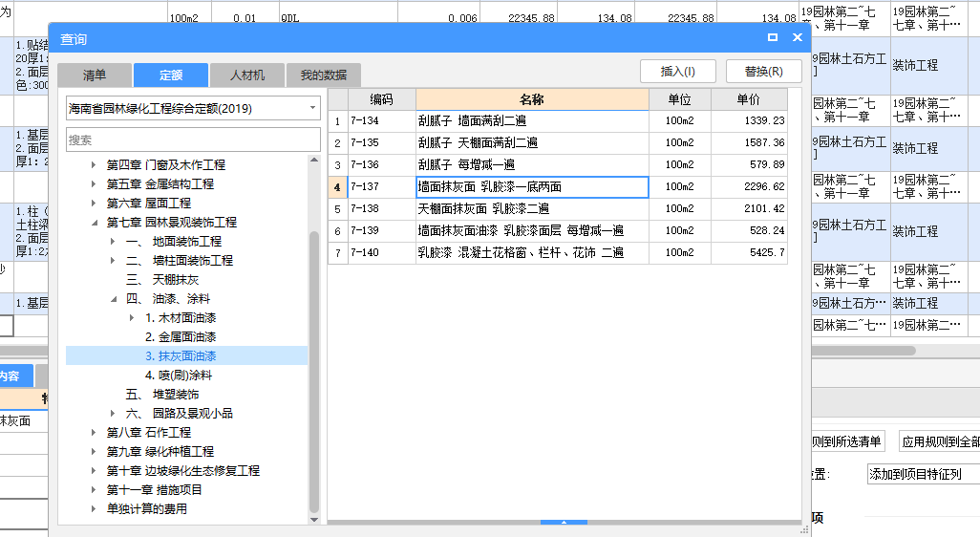Image resolution: width=980 pixels, height=537 pixels.
Task: Expand 第四章 门窗及木作工程 node
Action: tap(93, 165)
